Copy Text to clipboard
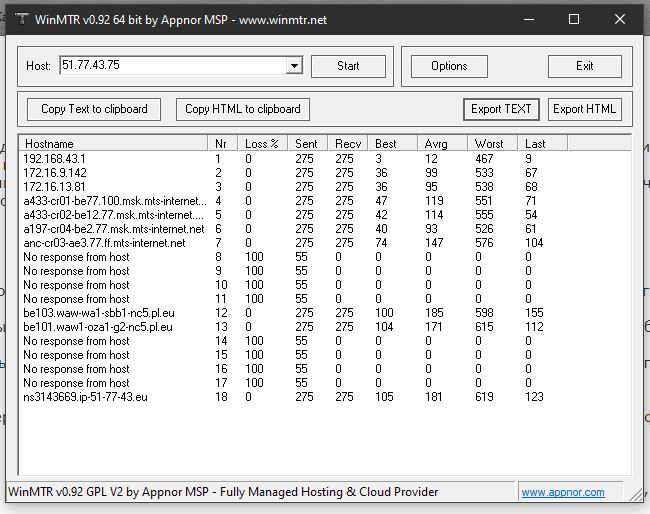 [94, 109]
